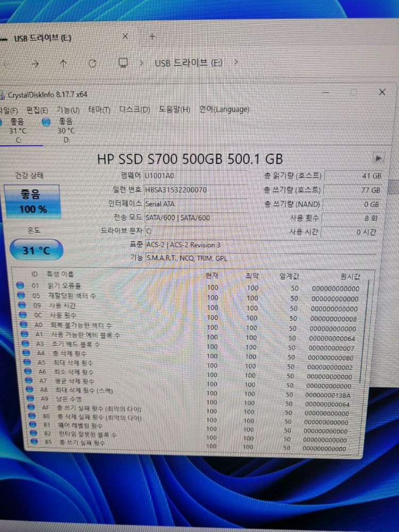Click status circle of row B5
The height and width of the screenshot is (532, 399).
click(x=34, y=442)
